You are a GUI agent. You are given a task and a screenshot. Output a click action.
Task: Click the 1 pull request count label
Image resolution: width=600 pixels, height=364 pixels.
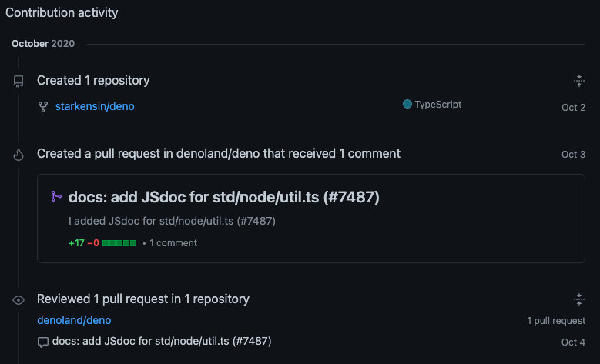click(x=556, y=321)
